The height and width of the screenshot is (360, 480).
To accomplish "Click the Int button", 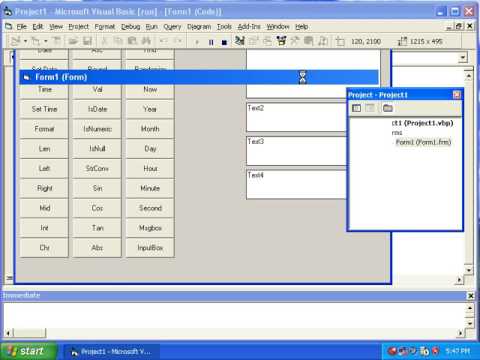I will tap(44, 228).
